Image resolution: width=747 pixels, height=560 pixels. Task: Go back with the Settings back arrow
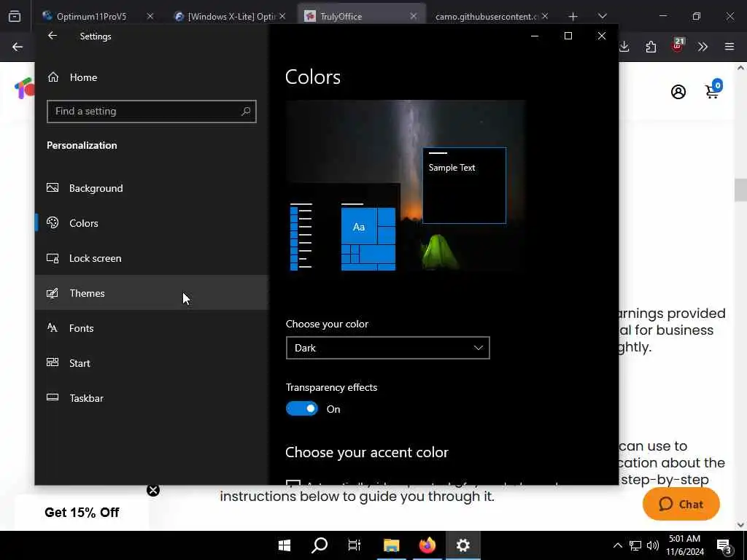(53, 36)
